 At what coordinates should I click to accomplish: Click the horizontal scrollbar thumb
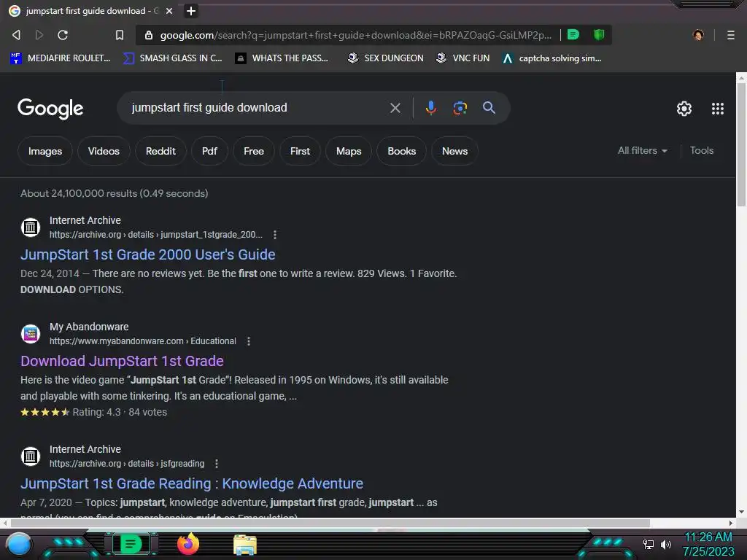pyautogui.click(x=330, y=523)
